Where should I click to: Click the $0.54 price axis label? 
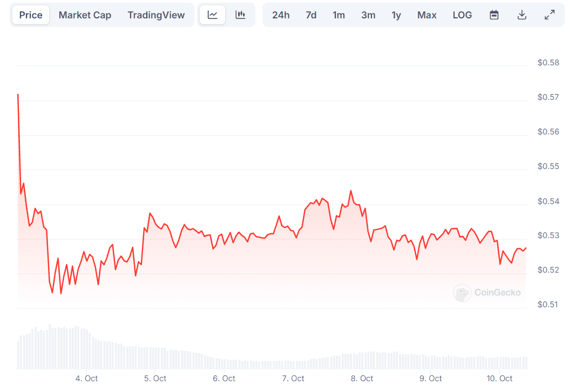pos(548,201)
